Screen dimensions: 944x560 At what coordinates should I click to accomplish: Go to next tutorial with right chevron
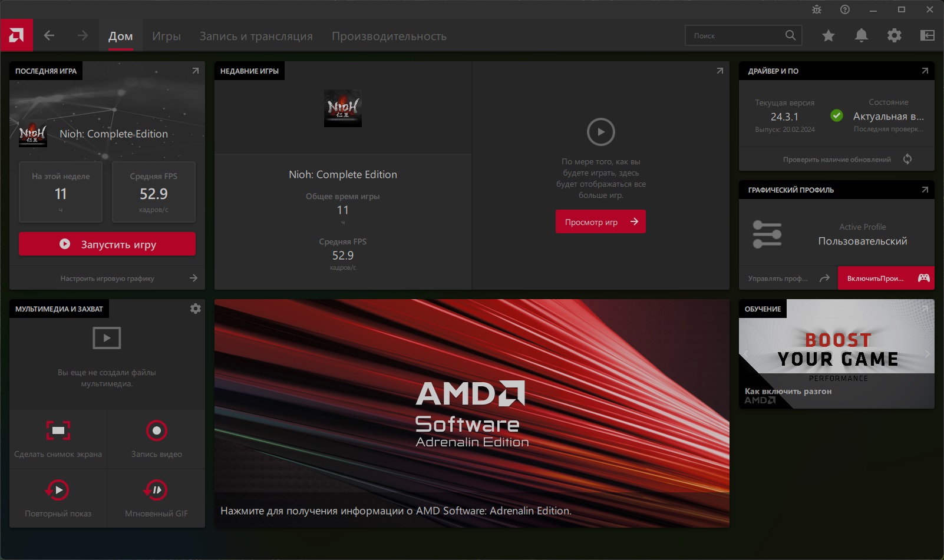pos(927,354)
